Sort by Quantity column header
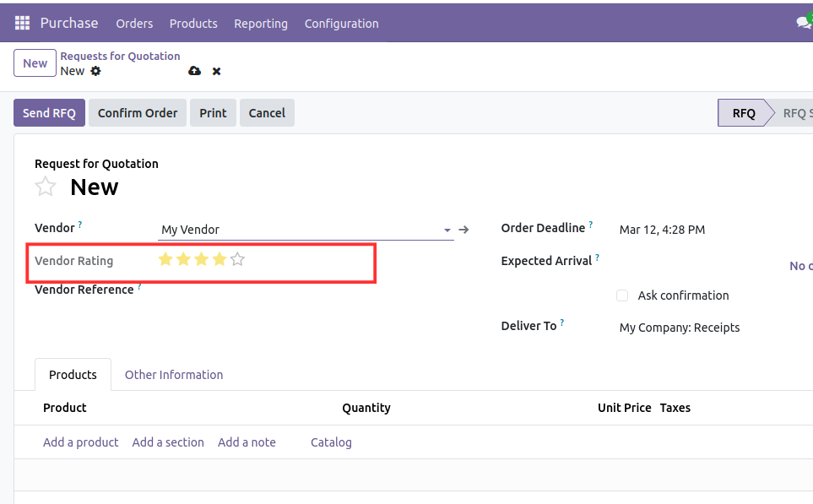The width and height of the screenshot is (813, 504). click(366, 408)
